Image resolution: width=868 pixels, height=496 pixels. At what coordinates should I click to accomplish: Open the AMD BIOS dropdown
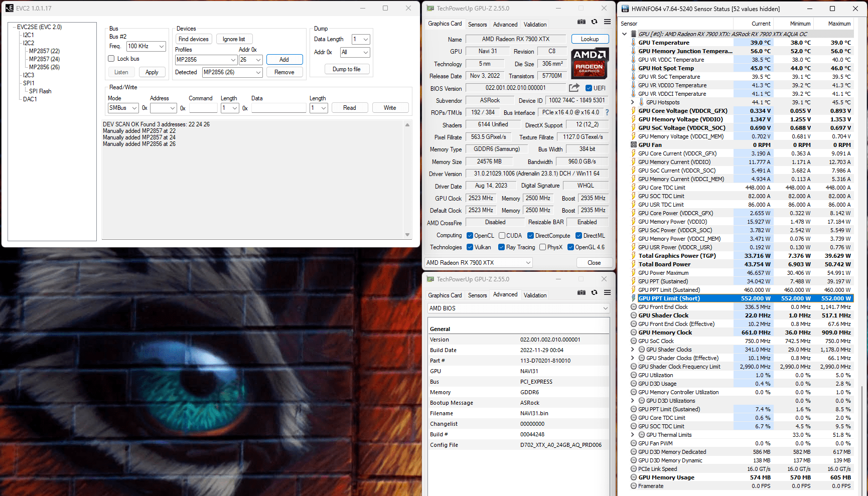coord(518,308)
